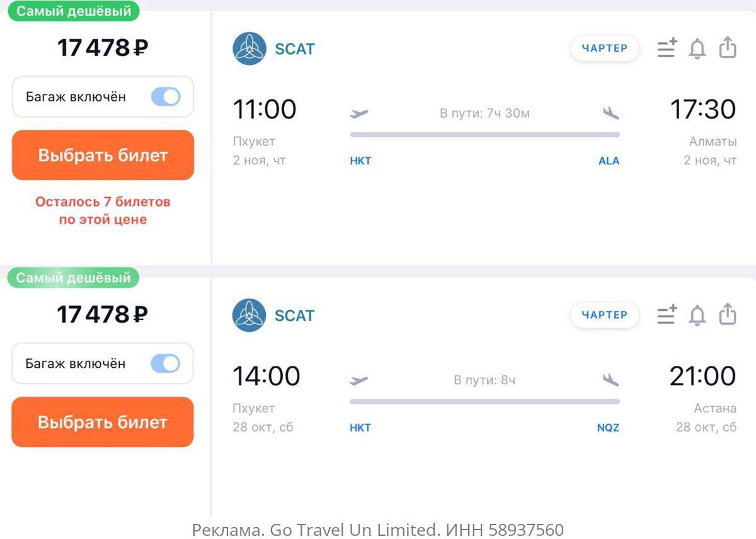This screenshot has width=756, height=539.
Task: Click the HKT code on Almaty flight
Action: [x=360, y=161]
